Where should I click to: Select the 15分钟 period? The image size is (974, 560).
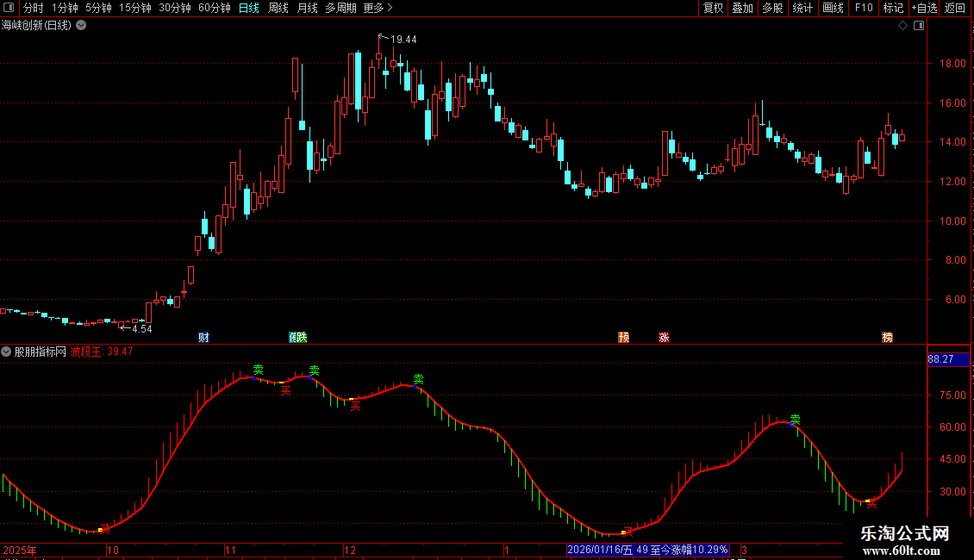134,8
